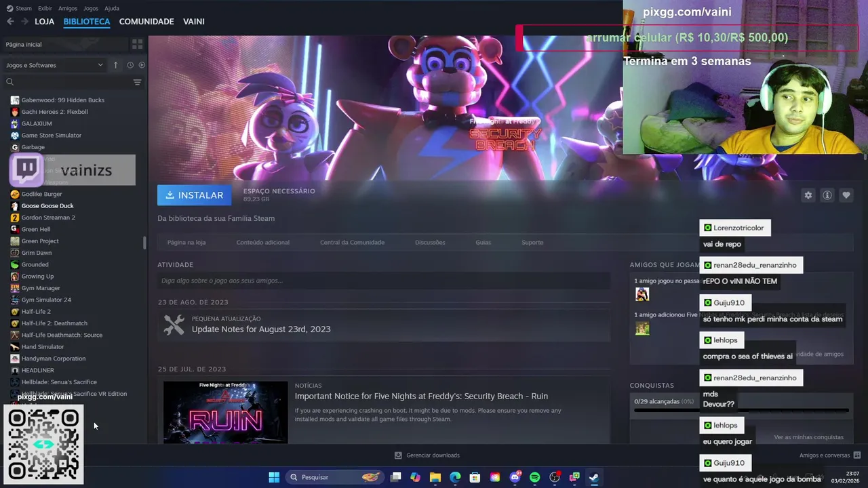The image size is (868, 488).
Task: Open Ajuda menu
Action: [x=112, y=8]
